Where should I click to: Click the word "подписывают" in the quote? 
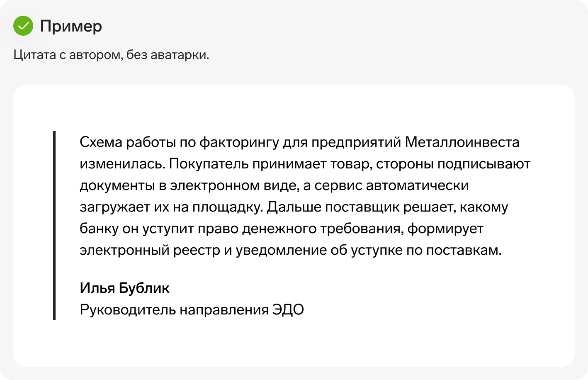(x=484, y=164)
